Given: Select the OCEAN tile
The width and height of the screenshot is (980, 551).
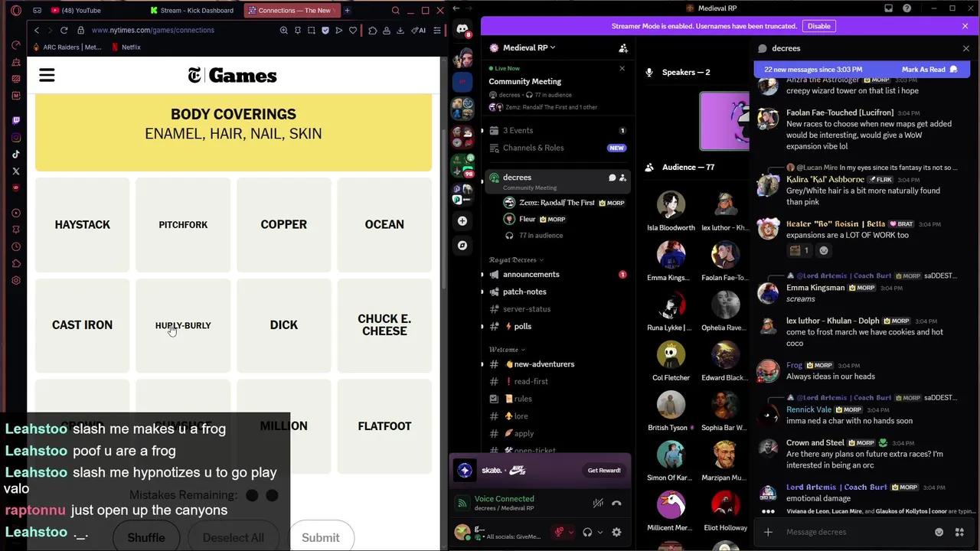Looking at the screenshot, I should click(x=384, y=224).
